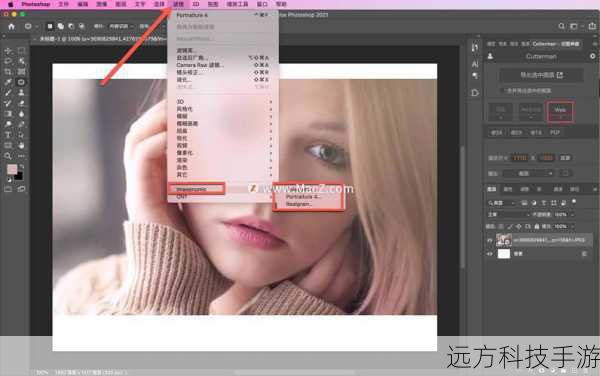Open the 文件 menu in menu bar
This screenshot has width=600, height=376.
pyautogui.click(x=63, y=4)
